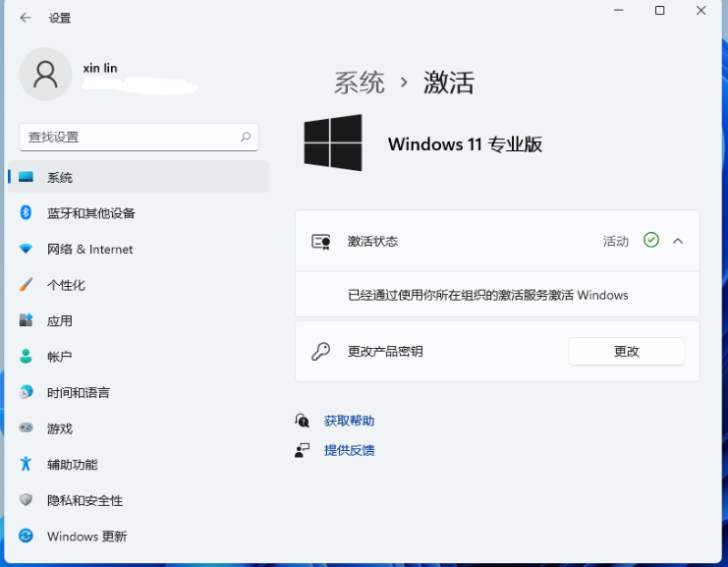Open 时间和语言 settings
The width and height of the screenshot is (728, 567).
(x=139, y=392)
